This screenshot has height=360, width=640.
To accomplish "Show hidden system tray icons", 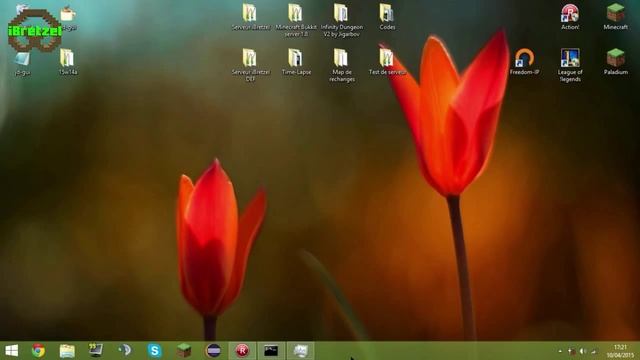I will pos(560,351).
